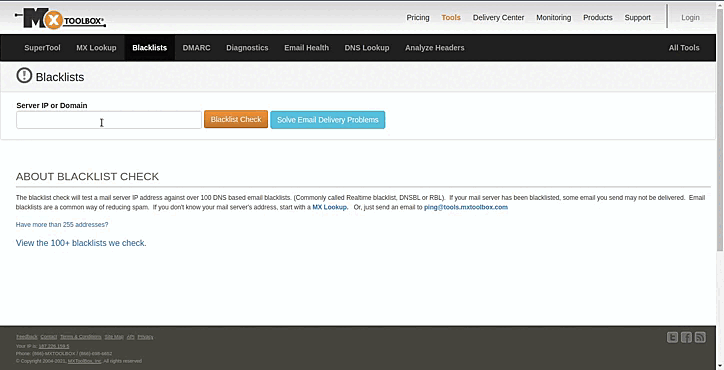Open the Facebook footer icon
Image resolution: width=724 pixels, height=370 pixels.
686,338
